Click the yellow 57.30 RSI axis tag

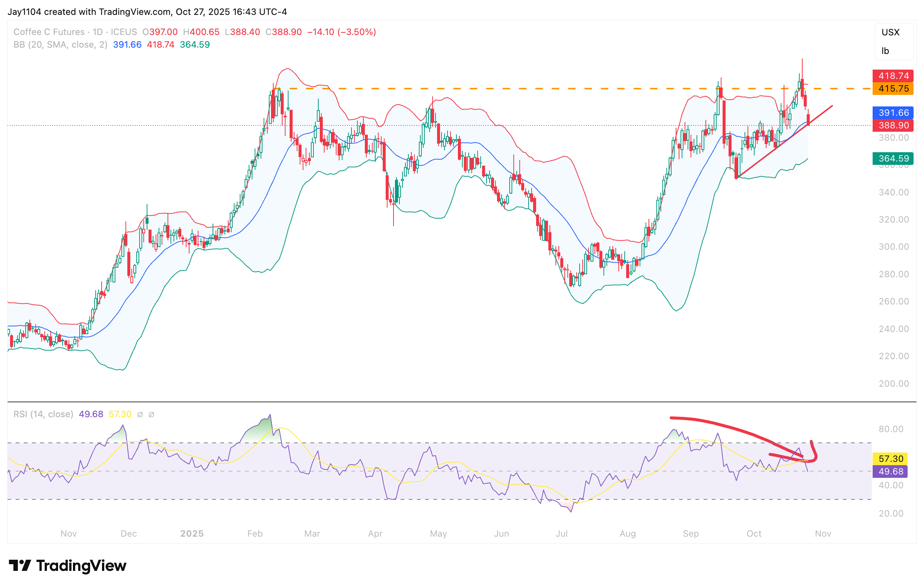click(890, 458)
